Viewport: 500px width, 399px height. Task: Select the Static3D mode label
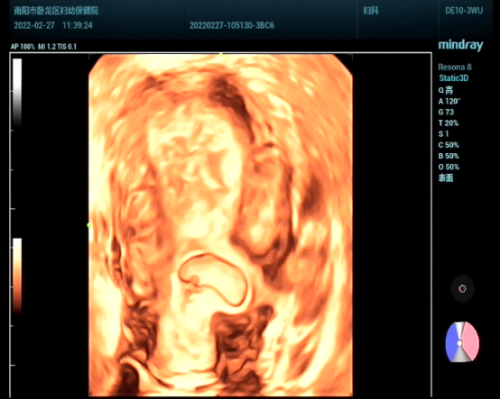[x=454, y=78]
